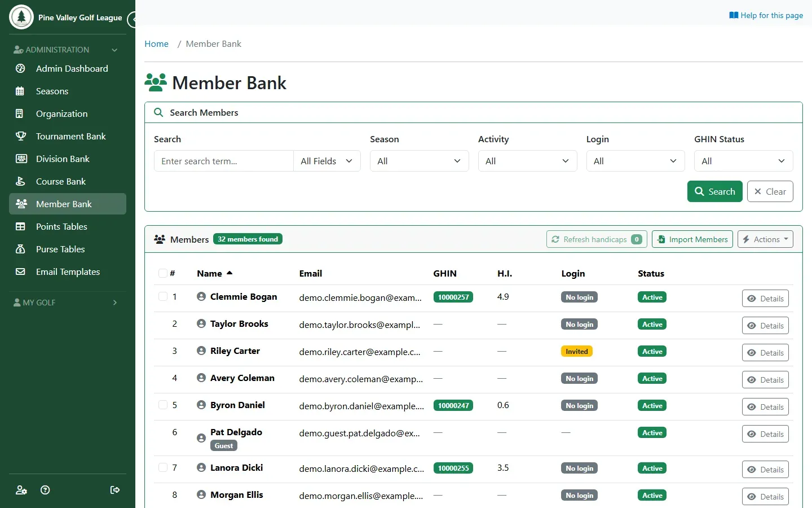Open the All Fields search dropdown
The height and width of the screenshot is (508, 812).
pos(327,161)
